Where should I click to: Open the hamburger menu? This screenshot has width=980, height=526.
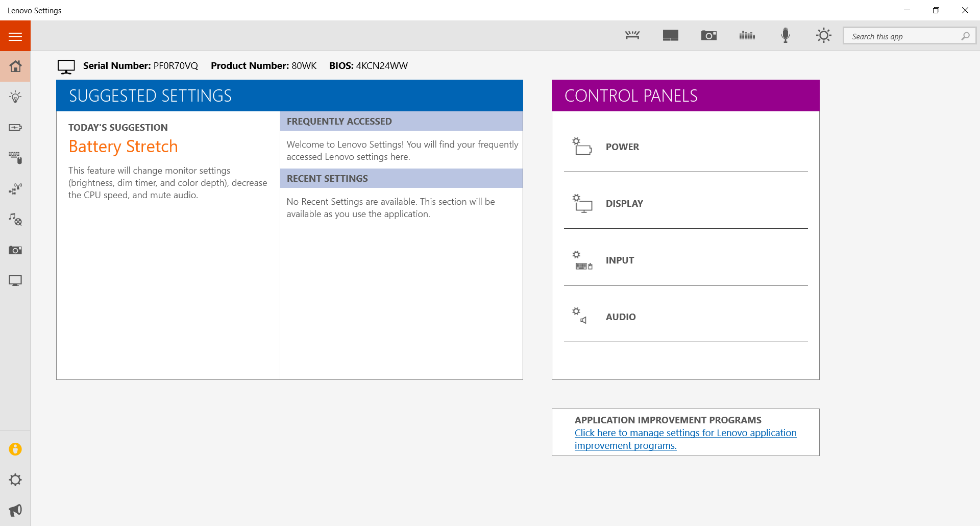[15, 36]
